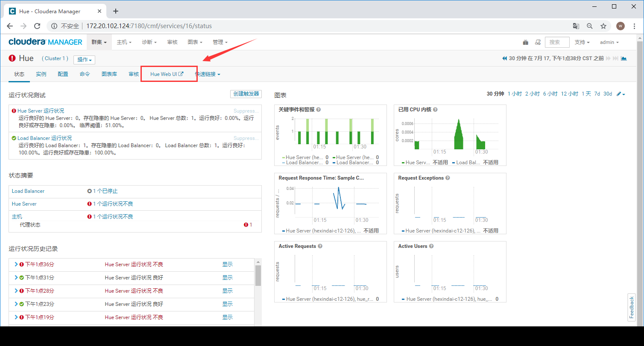Open the browser profile avatar

click(621, 26)
